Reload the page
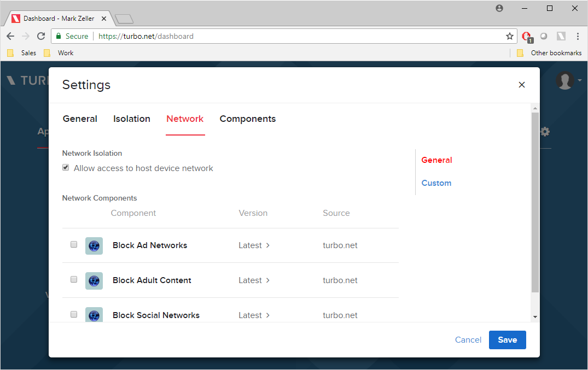588x370 pixels. pyautogui.click(x=41, y=36)
